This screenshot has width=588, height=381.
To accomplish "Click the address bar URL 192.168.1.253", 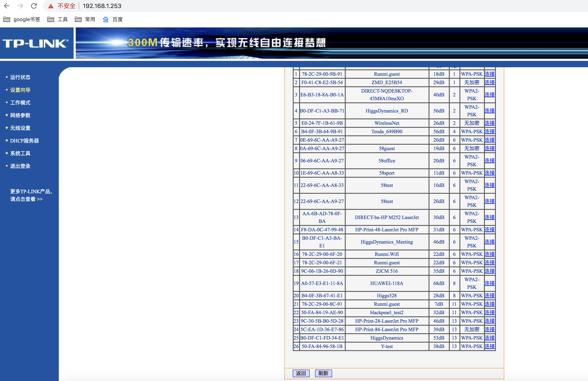I will pos(102,6).
